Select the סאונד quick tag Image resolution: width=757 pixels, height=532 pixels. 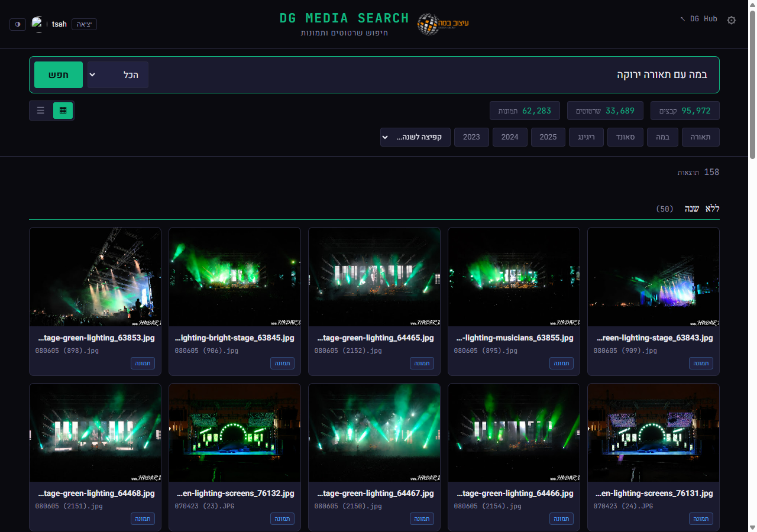point(626,137)
